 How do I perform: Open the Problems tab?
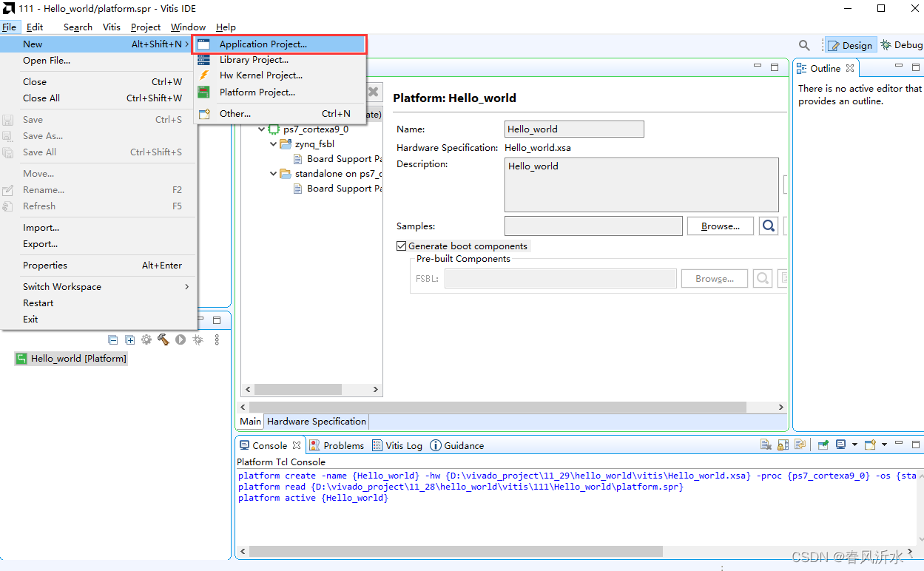337,445
